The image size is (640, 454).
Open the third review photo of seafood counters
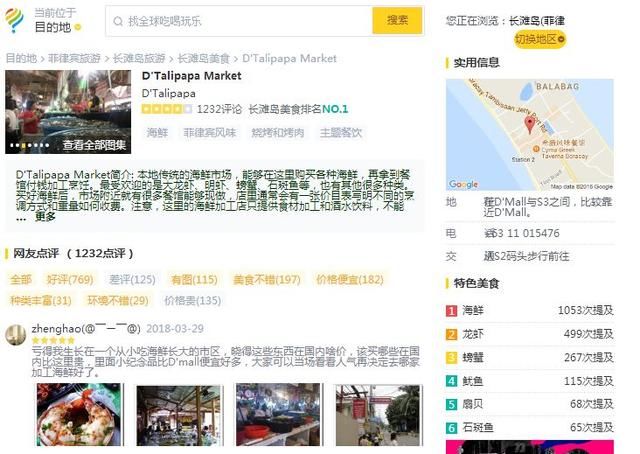tap(279, 414)
